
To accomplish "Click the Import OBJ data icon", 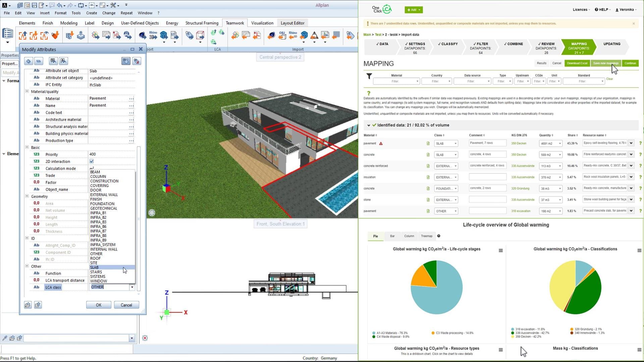I will pyautogui.click(x=282, y=35).
